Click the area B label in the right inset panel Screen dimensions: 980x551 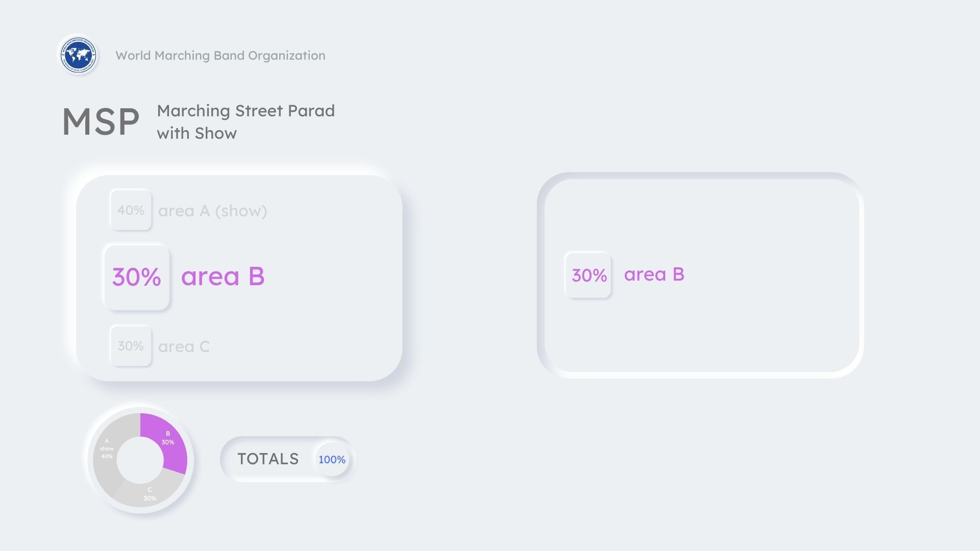click(654, 274)
